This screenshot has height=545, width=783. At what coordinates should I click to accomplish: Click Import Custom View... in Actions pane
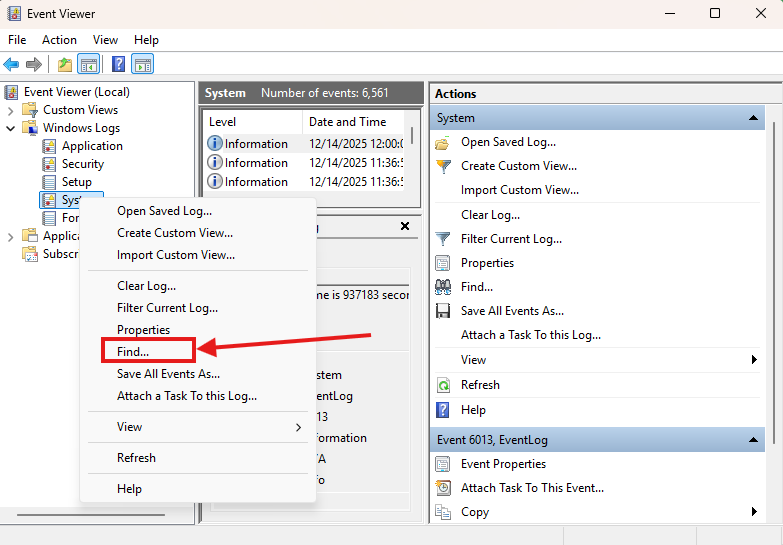click(x=520, y=190)
